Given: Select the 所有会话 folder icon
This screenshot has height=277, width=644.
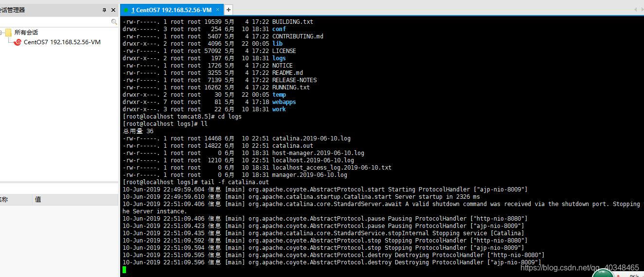Looking at the screenshot, I should point(9,33).
